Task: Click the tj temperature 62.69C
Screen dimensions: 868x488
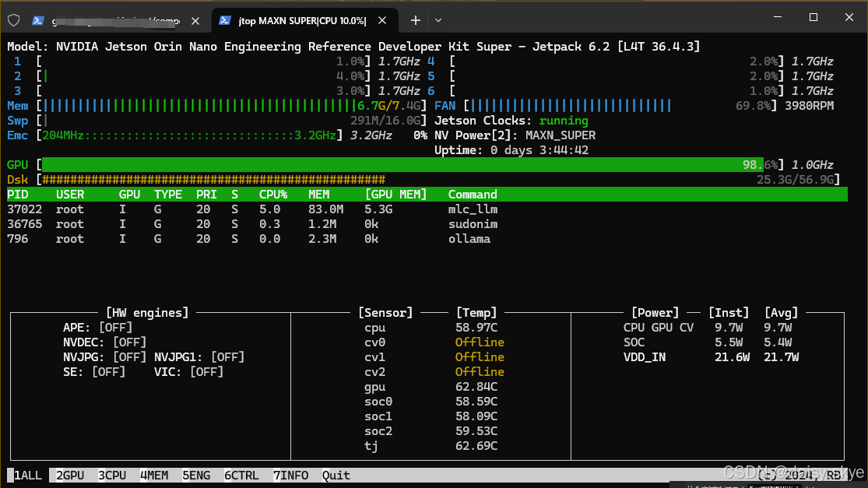Action: tap(476, 446)
